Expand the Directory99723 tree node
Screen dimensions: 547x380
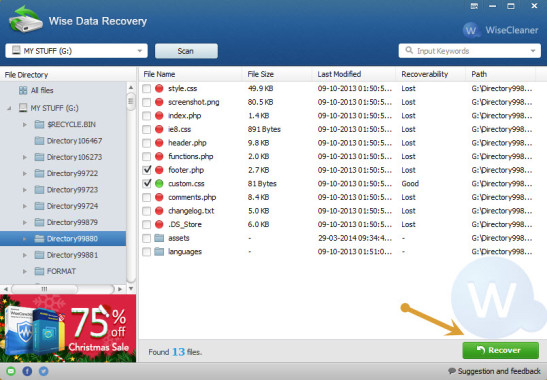point(25,190)
